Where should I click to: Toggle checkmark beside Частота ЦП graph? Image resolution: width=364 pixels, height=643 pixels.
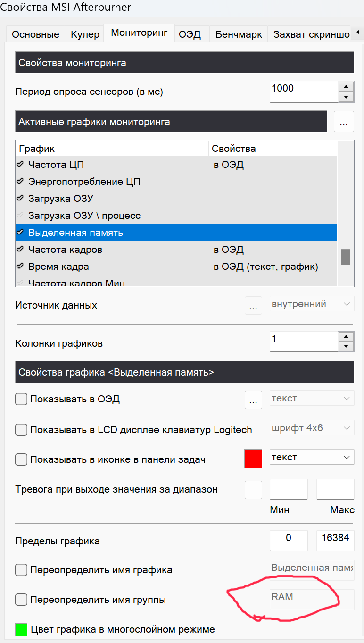[x=20, y=165]
